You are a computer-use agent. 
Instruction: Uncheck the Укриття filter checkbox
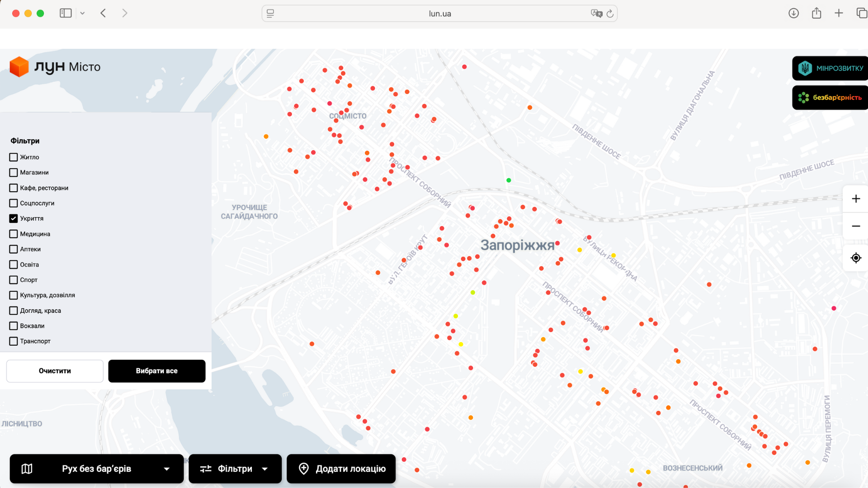(14, 219)
